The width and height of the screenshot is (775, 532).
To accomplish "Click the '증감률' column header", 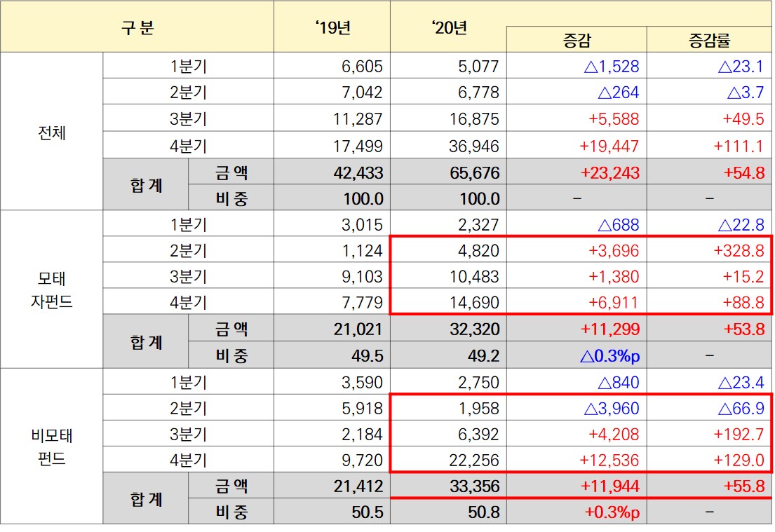I will tap(709, 39).
